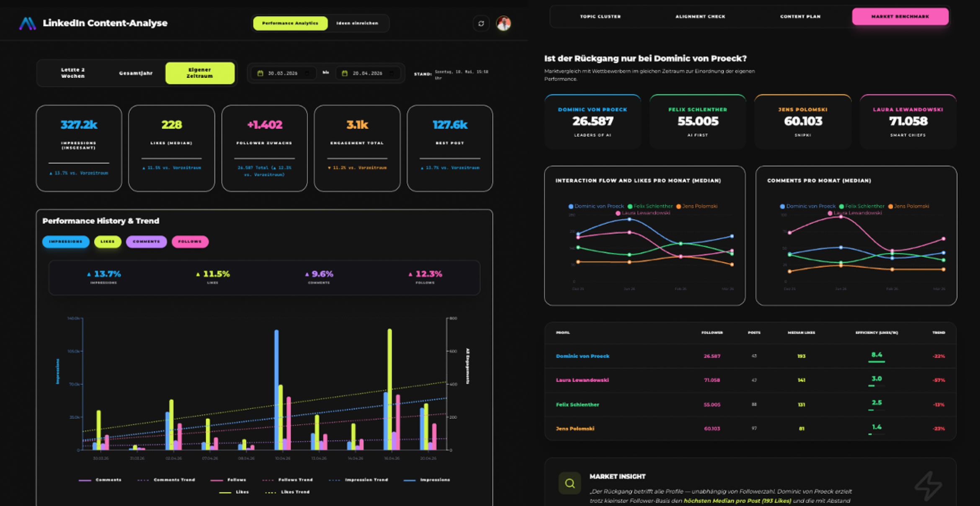
Task: Click the 127.6k Best Post card
Action: [x=450, y=148]
